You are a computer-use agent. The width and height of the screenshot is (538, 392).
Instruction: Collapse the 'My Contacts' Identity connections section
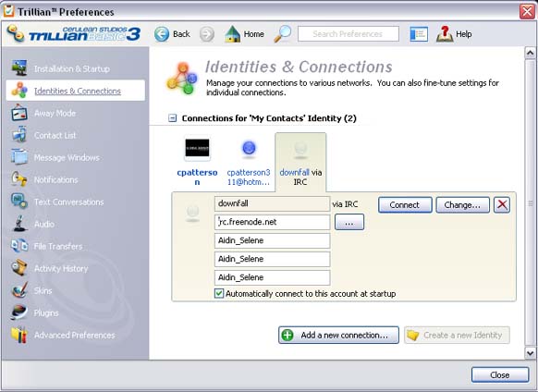pos(172,118)
